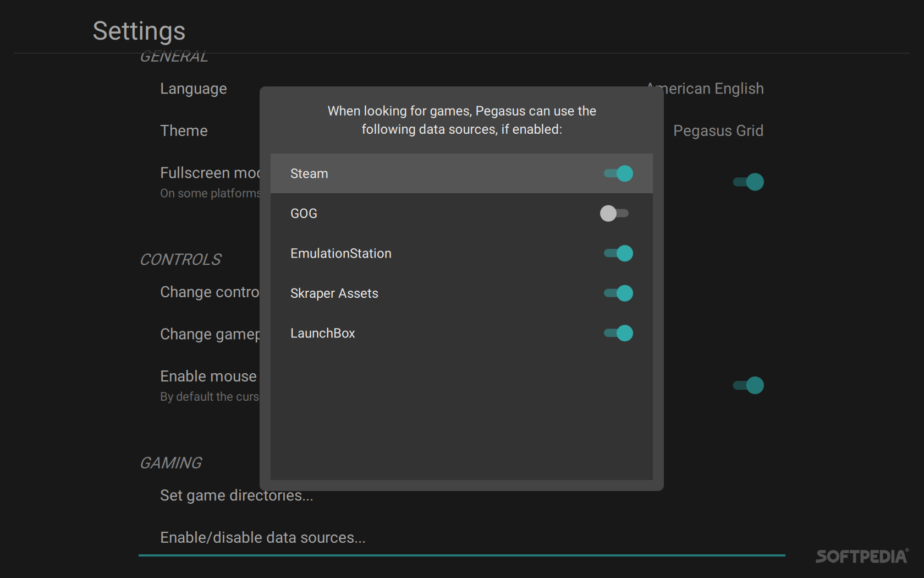The width and height of the screenshot is (924, 578).
Task: Open the Language setting
Action: (x=194, y=89)
